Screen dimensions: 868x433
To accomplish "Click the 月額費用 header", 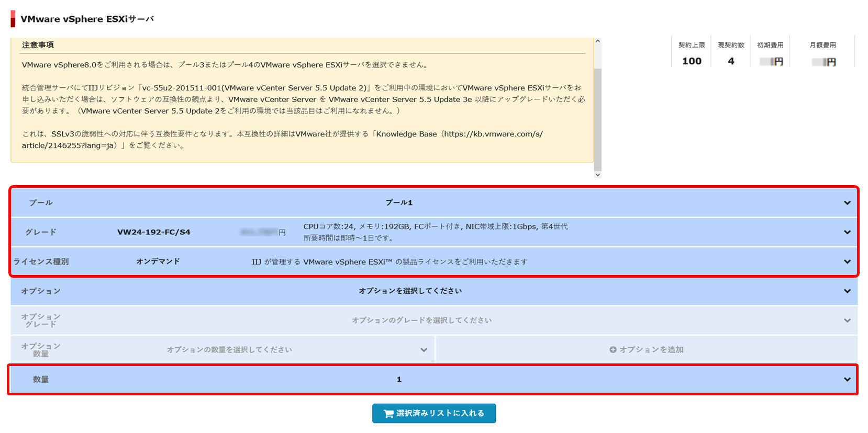I will 822,45.
